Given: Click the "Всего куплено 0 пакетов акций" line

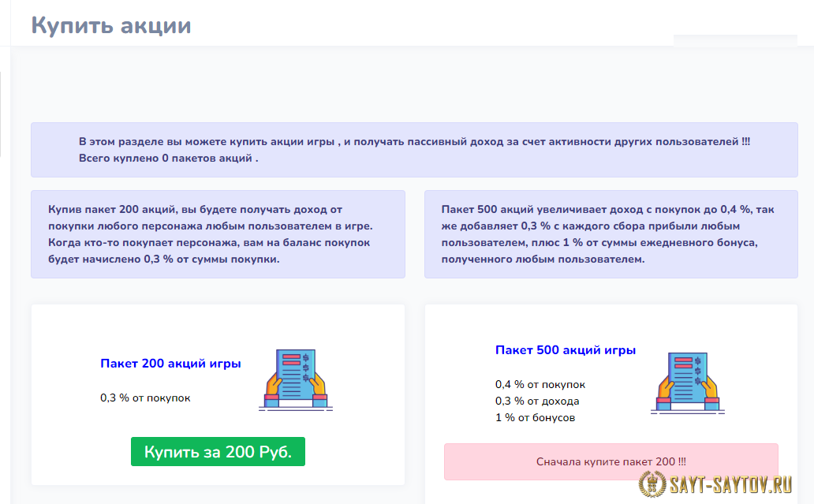Looking at the screenshot, I should [168, 158].
